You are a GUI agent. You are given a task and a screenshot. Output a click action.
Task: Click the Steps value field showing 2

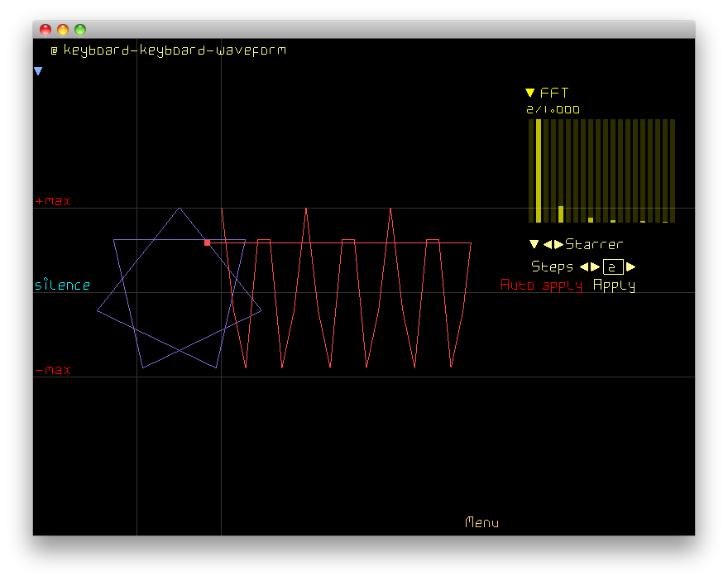coord(613,266)
